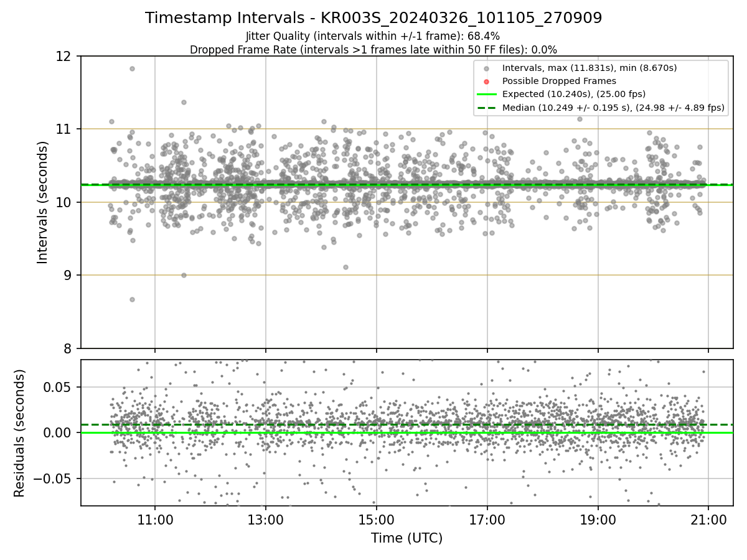The height and width of the screenshot is (560, 747).
Task: Click the '21:00' x-axis tick label
Action: pyautogui.click(x=708, y=520)
